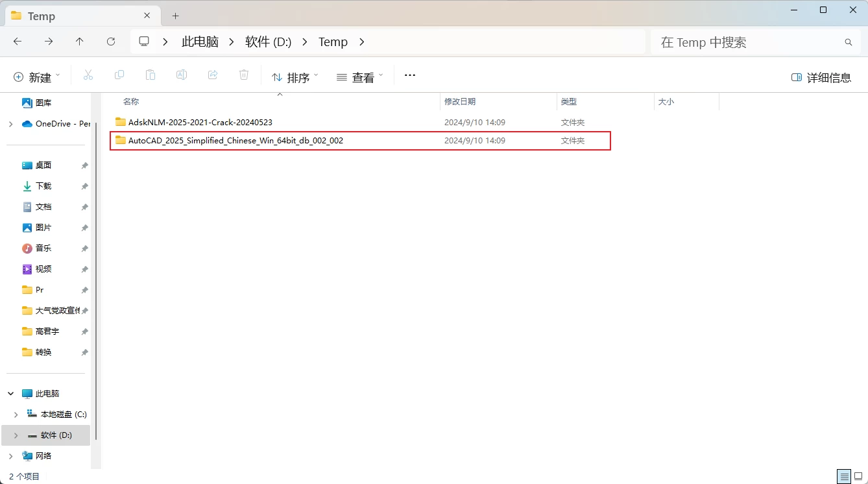Open the 排序 sort dropdown
The height and width of the screenshot is (484, 868).
pyautogui.click(x=295, y=77)
